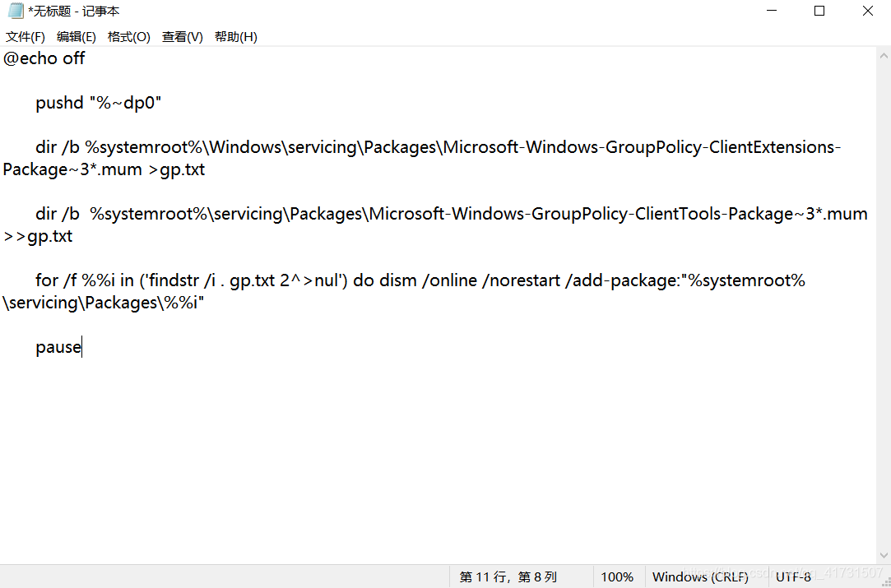The image size is (891, 588).
Task: Open the 帮助(H) menu
Action: [x=236, y=37]
